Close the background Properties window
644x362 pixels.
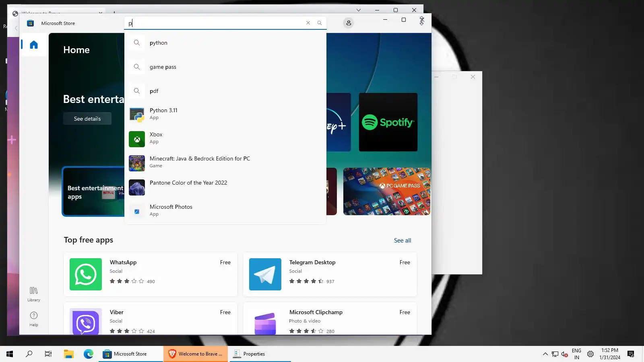[473, 77]
